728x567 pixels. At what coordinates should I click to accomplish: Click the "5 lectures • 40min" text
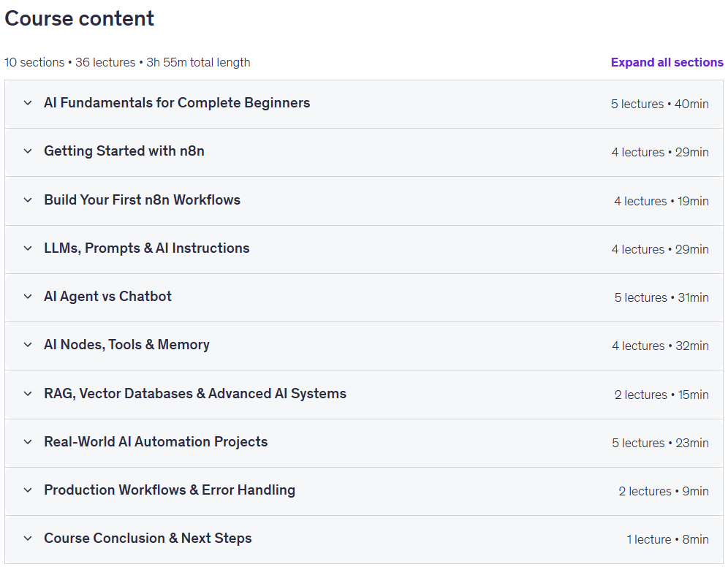pyautogui.click(x=660, y=104)
